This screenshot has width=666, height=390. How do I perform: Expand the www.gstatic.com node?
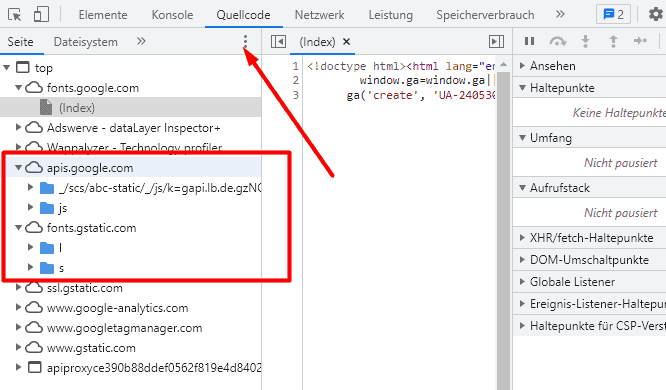(18, 347)
